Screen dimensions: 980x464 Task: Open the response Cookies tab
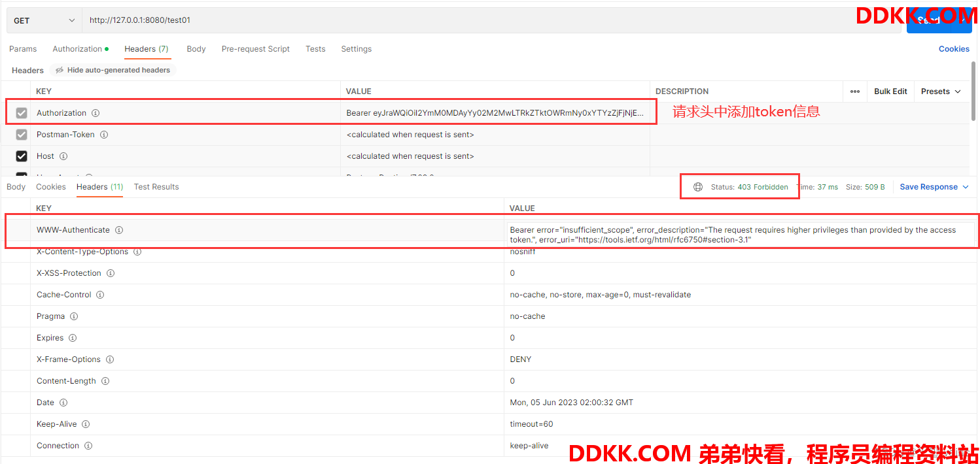tap(51, 187)
